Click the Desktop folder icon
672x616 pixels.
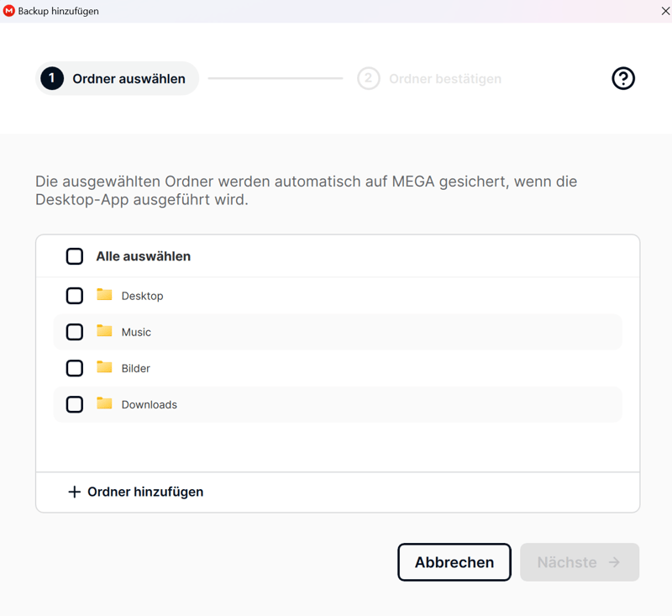(x=104, y=295)
